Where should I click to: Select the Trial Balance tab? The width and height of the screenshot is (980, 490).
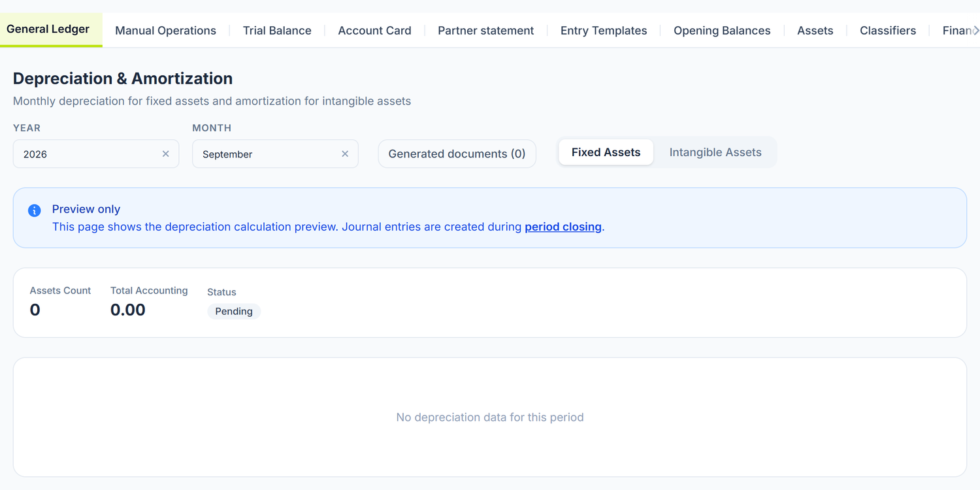point(277,31)
